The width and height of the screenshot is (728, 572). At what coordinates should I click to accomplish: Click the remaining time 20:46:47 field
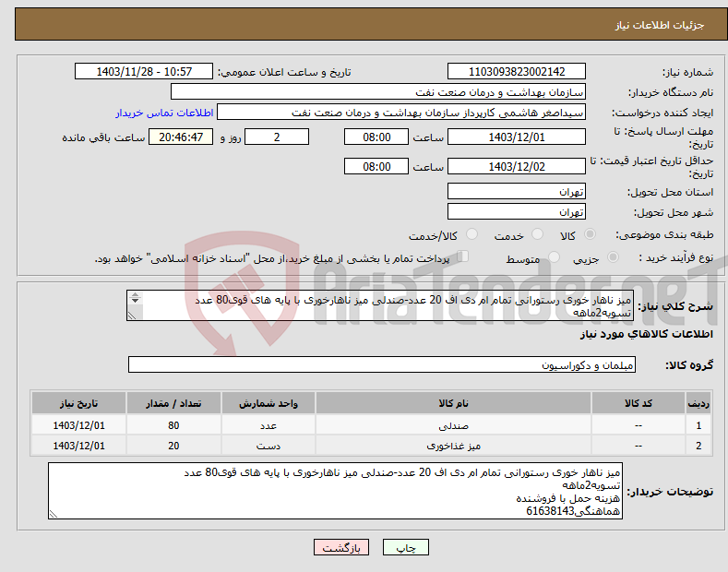(x=181, y=137)
